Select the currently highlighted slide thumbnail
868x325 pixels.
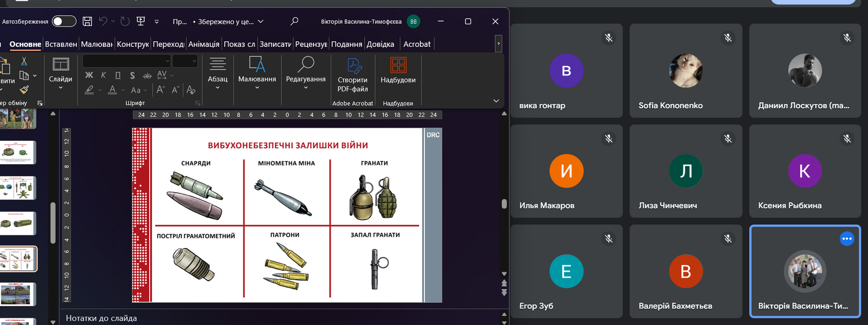pos(18,259)
